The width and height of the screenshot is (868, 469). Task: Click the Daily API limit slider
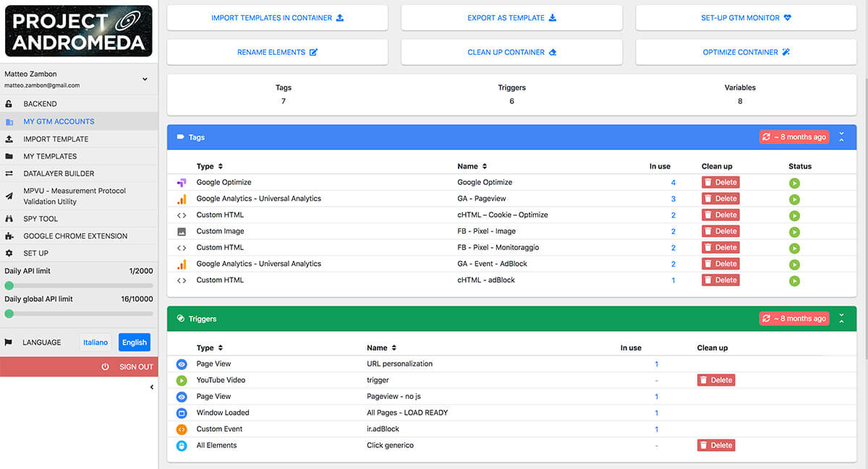click(x=79, y=285)
